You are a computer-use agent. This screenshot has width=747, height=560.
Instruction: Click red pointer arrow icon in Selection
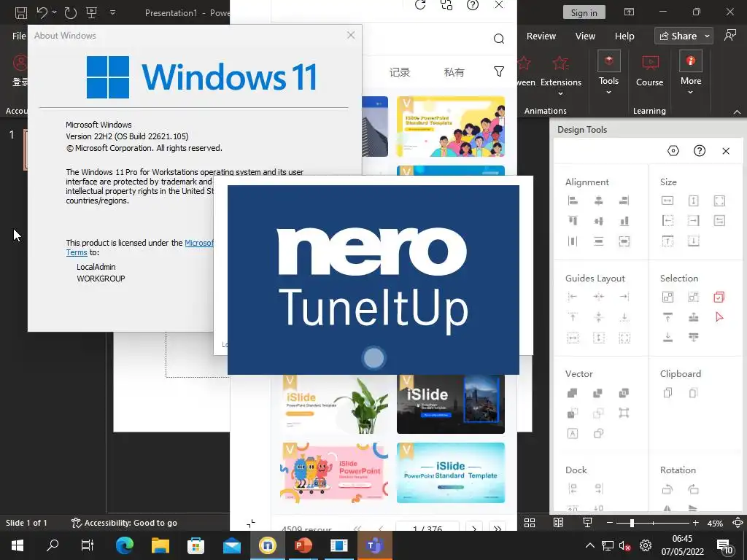tap(719, 317)
